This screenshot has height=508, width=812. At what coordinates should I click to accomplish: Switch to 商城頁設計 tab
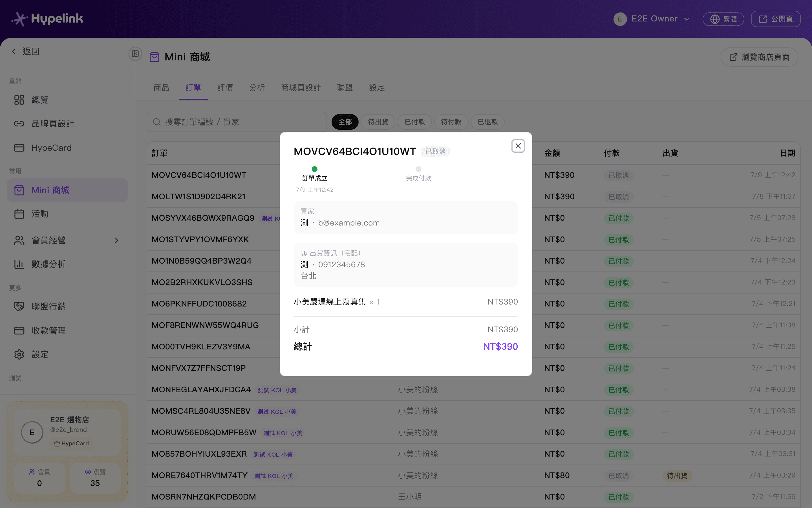301,88
